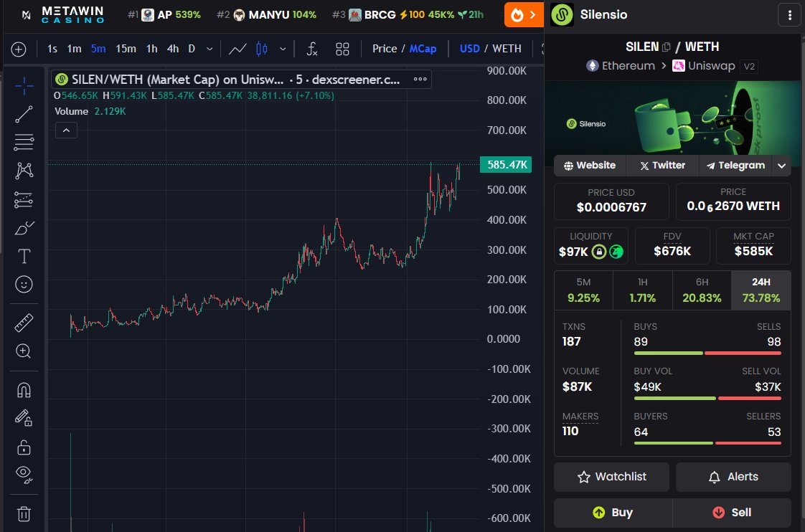Select the trend line drawing tool
The width and height of the screenshot is (805, 532).
coord(24,114)
